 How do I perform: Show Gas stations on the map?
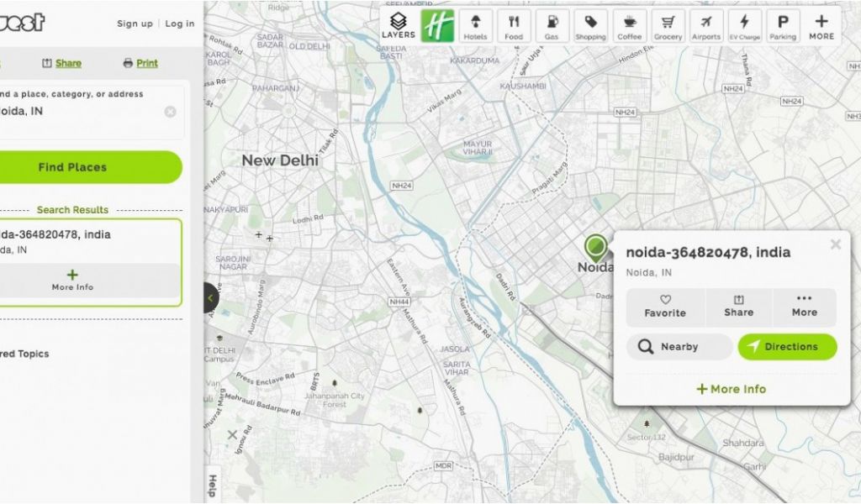(x=552, y=25)
